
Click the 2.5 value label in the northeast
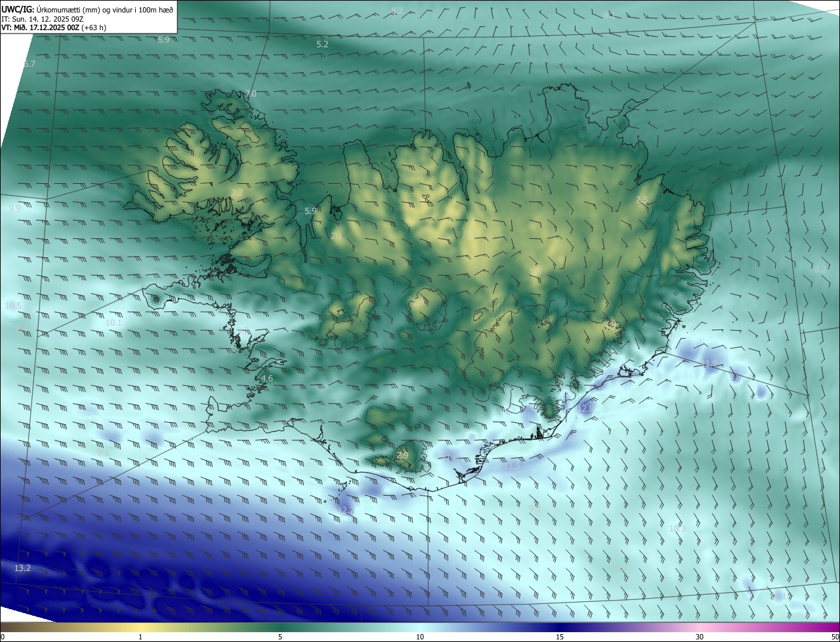click(x=642, y=200)
